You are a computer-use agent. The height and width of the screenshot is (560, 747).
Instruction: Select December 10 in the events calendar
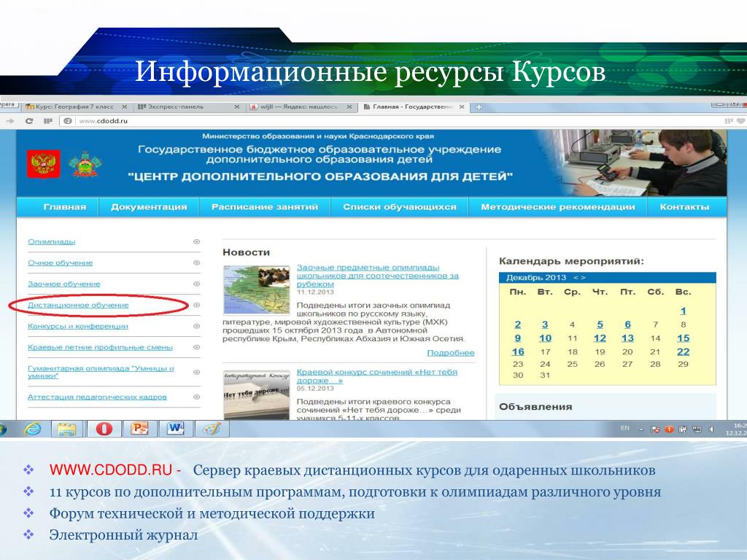point(545,338)
